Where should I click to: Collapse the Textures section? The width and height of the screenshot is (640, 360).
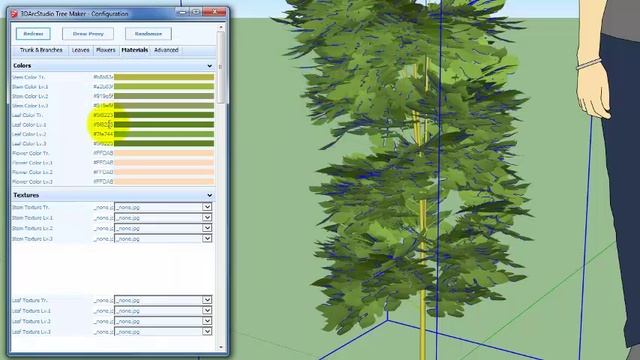pyautogui.click(x=209, y=196)
